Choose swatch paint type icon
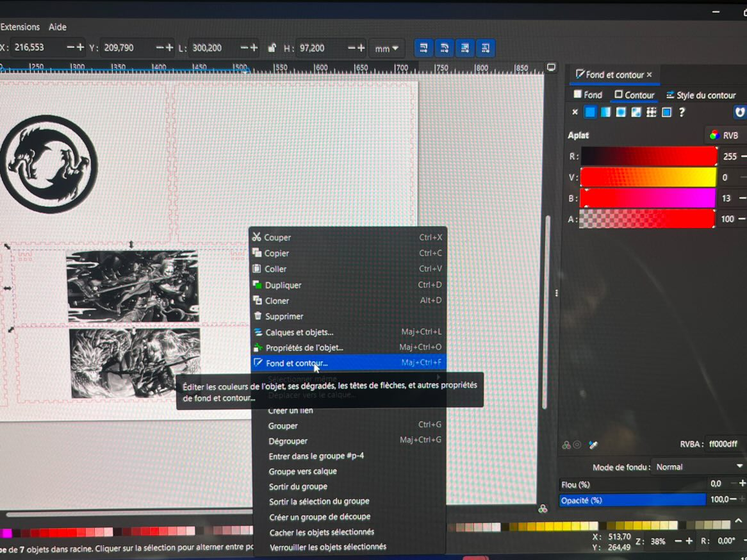This screenshot has width=747, height=560. (x=666, y=113)
